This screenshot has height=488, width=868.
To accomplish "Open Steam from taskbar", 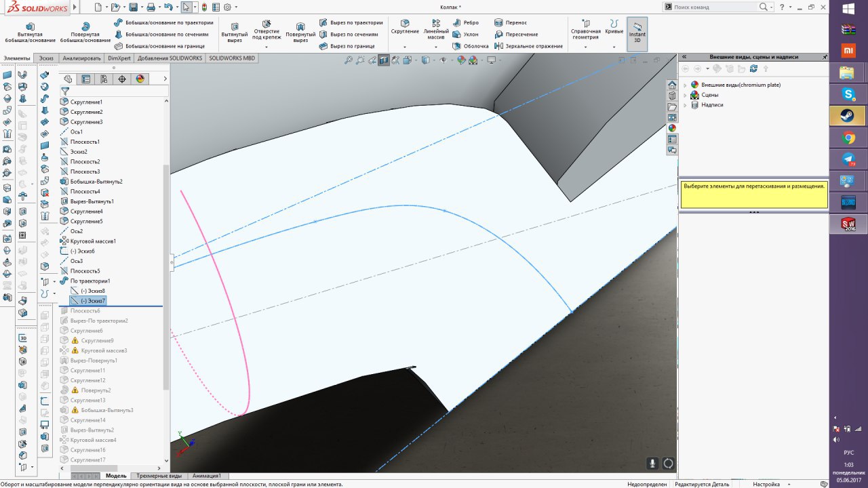I will pos(848,115).
